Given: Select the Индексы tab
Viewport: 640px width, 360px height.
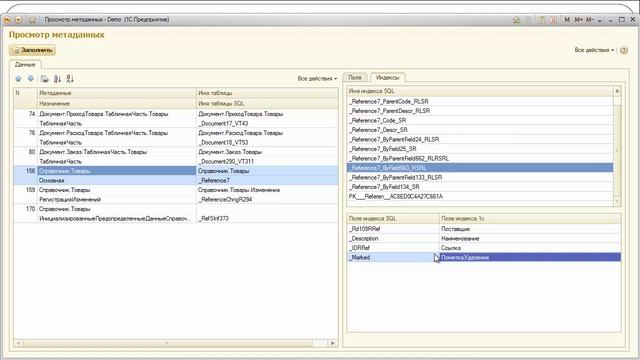Looking at the screenshot, I should point(387,78).
